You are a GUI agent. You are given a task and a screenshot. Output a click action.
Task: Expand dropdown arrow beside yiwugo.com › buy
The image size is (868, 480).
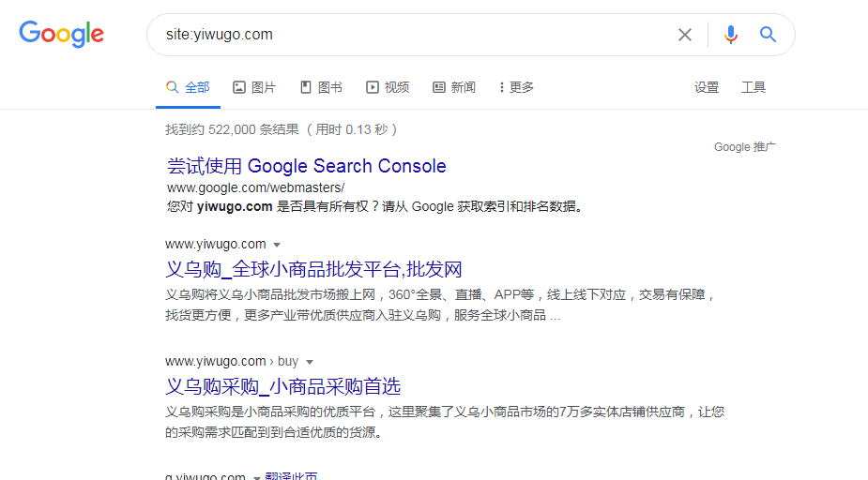tap(310, 362)
